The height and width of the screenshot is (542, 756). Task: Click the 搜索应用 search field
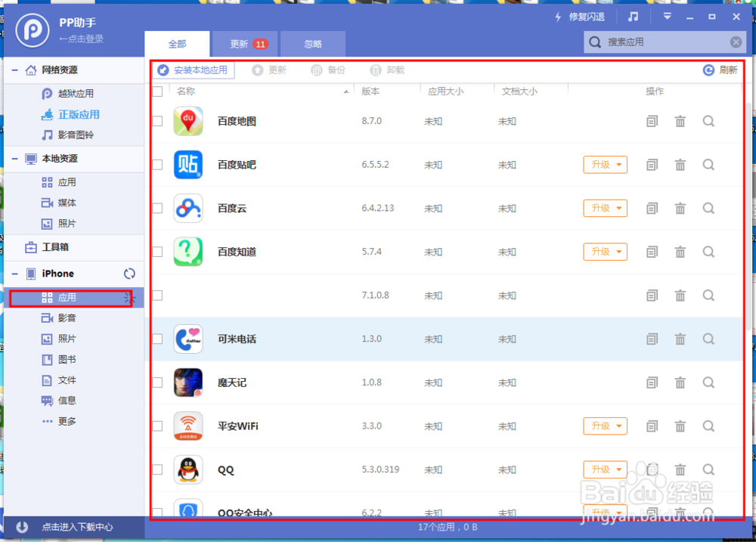coord(665,42)
